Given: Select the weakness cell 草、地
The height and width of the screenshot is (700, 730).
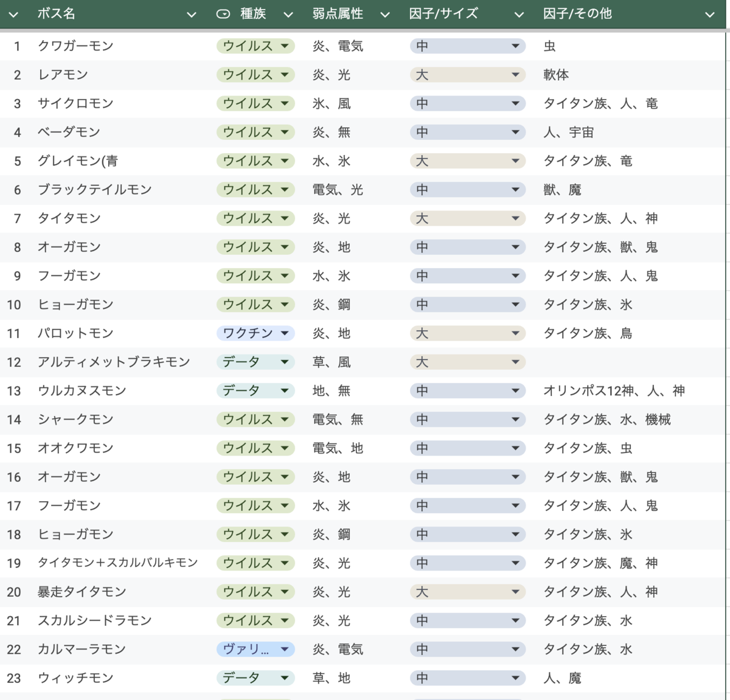Looking at the screenshot, I should pyautogui.click(x=332, y=677).
